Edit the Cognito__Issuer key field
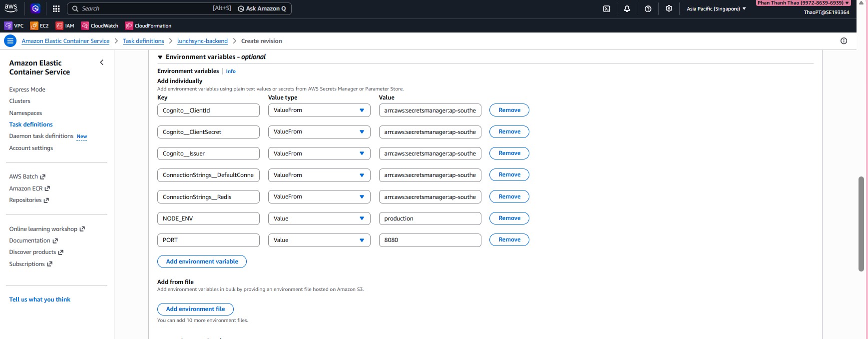 click(x=208, y=153)
